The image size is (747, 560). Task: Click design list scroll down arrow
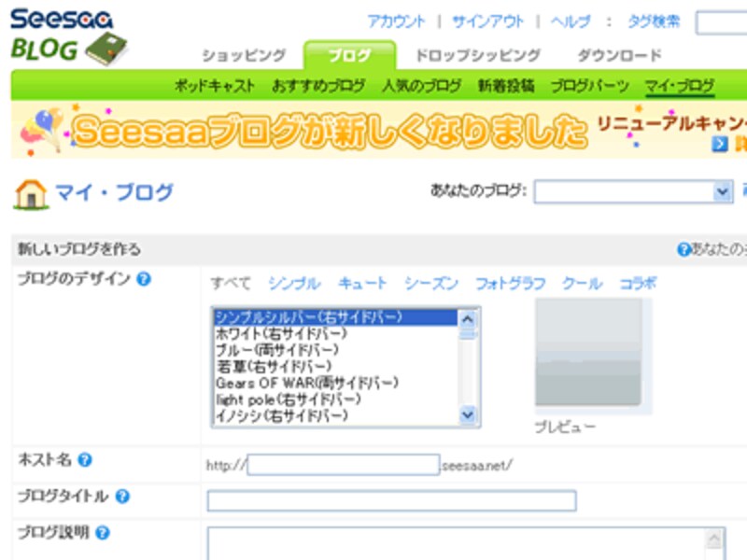[x=468, y=414]
